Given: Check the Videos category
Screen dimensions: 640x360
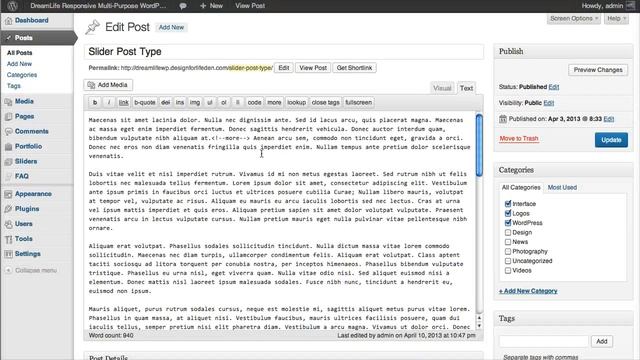Looking at the screenshot, I should (508, 270).
